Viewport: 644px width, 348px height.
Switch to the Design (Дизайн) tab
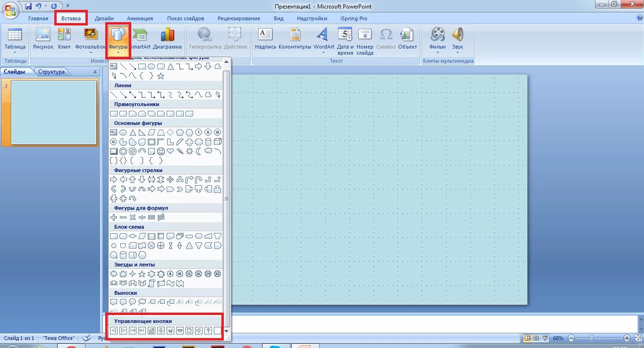104,18
